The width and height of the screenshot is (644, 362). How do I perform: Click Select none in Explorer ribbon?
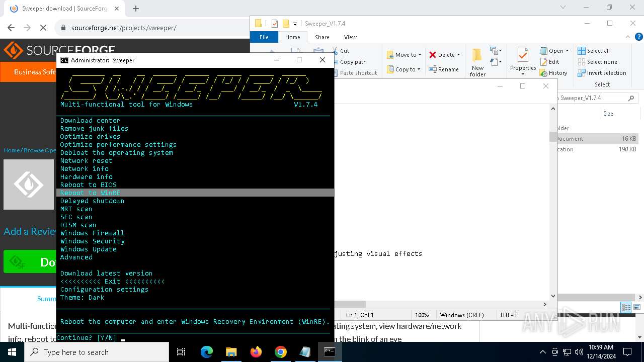coord(597,62)
